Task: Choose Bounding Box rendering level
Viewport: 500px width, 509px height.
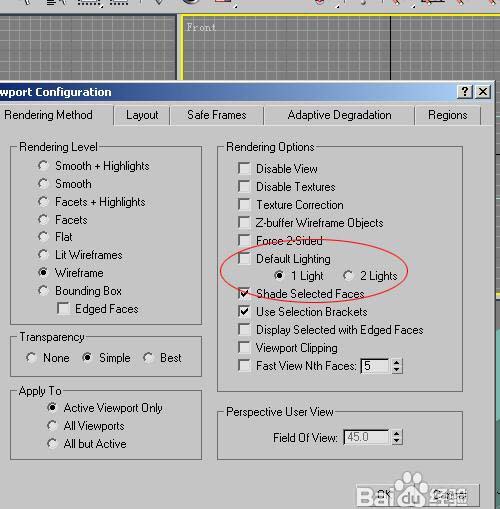Action: click(x=43, y=291)
